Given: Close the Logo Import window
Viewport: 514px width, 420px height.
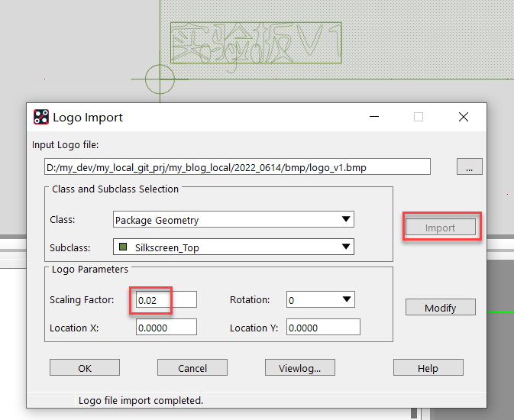Looking at the screenshot, I should [x=463, y=118].
